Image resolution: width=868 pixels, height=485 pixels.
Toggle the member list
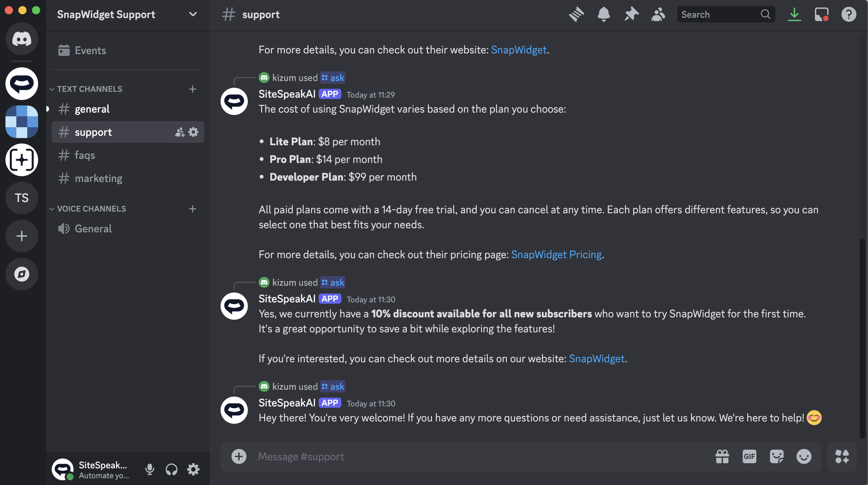click(x=658, y=15)
